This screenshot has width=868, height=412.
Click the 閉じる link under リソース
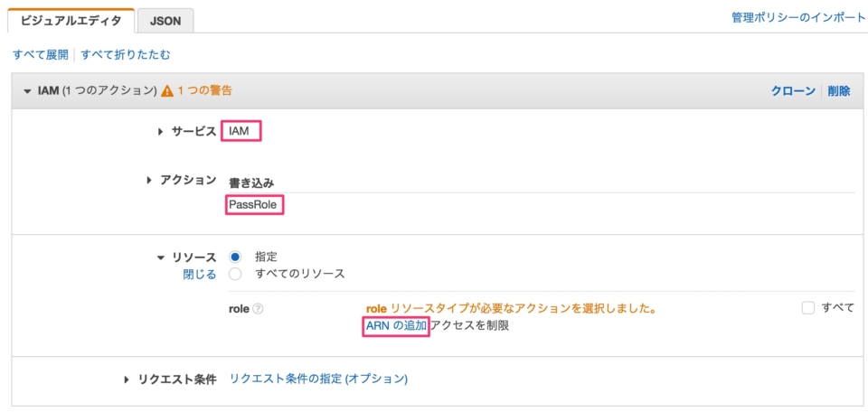click(199, 275)
